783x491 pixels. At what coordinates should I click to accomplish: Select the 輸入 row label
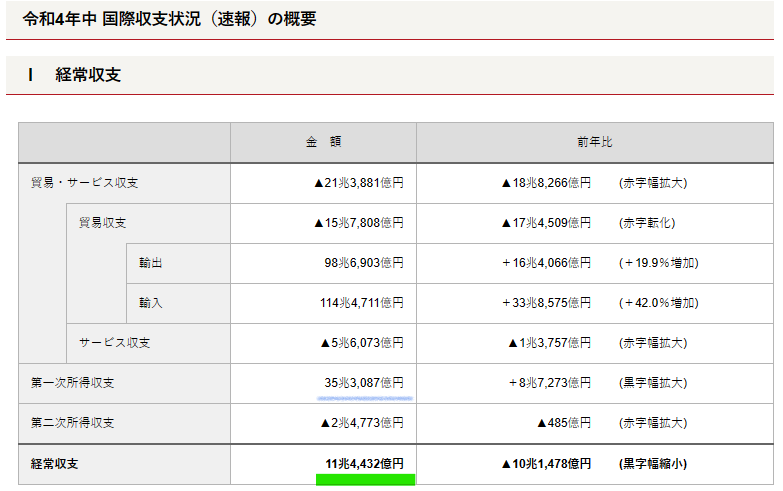[151, 303]
